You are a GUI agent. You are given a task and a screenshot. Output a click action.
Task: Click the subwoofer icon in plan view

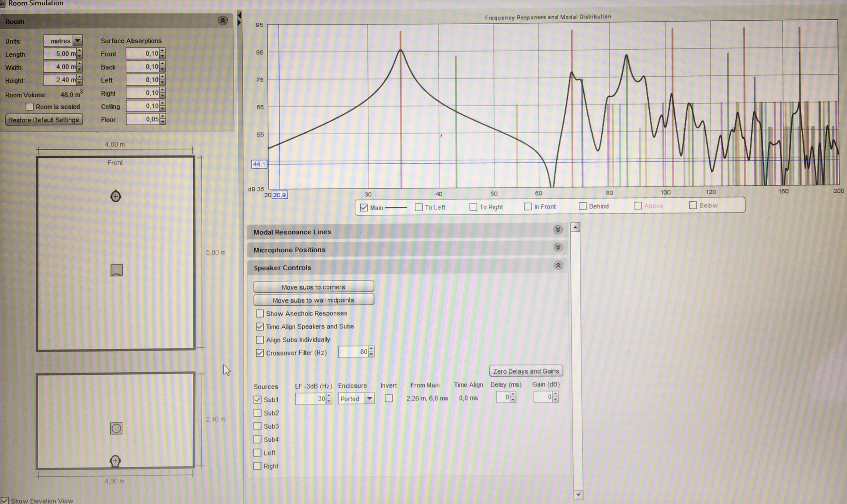[x=117, y=270]
